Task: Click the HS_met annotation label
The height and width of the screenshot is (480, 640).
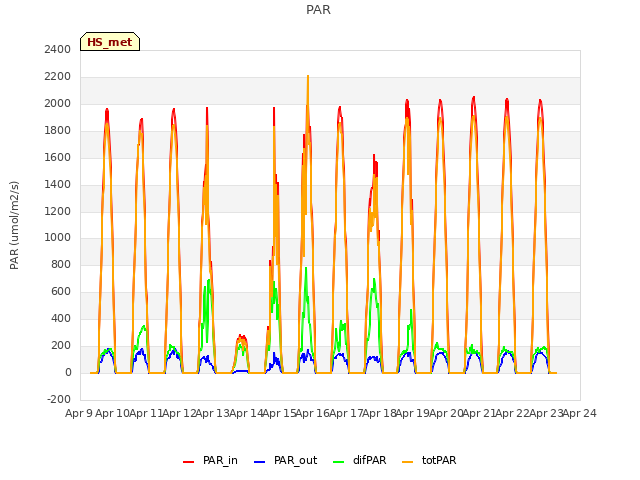Action: click(110, 42)
